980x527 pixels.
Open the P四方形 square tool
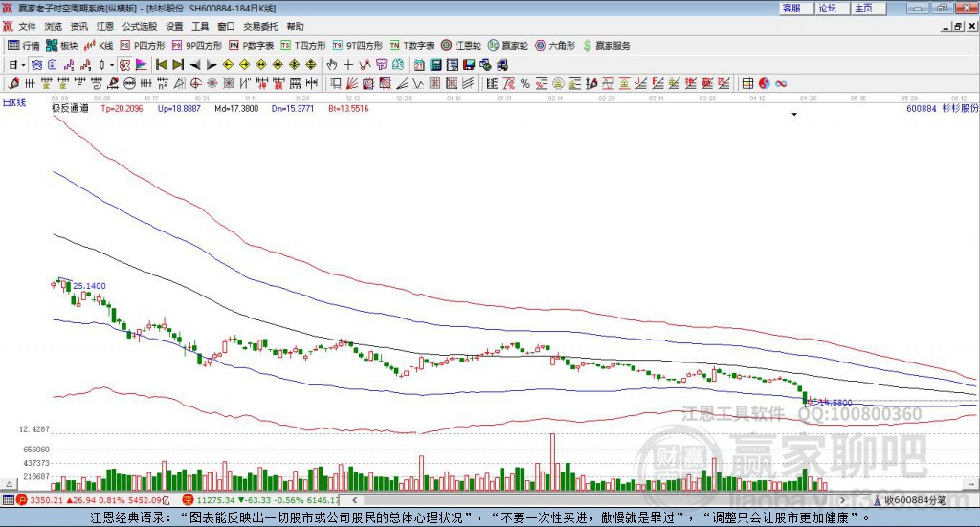(x=143, y=45)
